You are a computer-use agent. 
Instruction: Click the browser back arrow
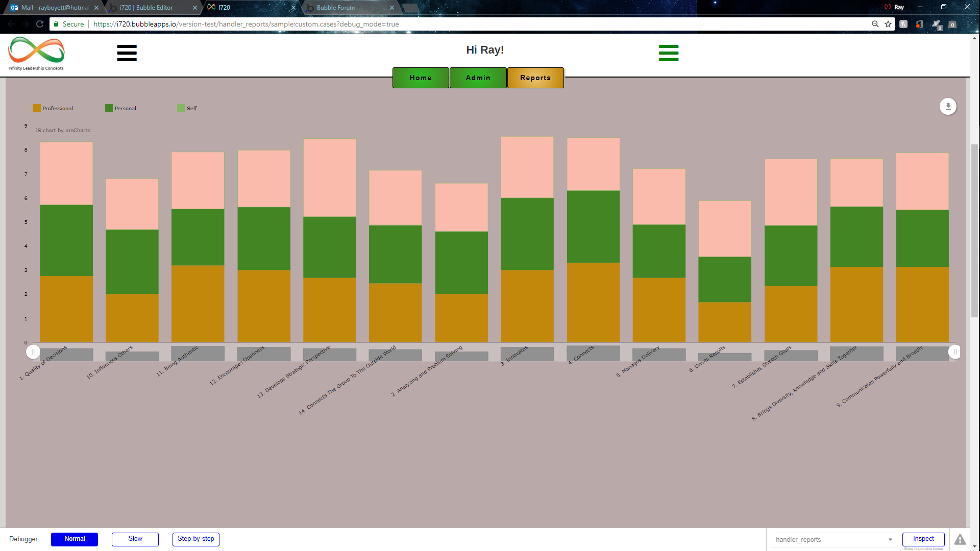point(11,24)
